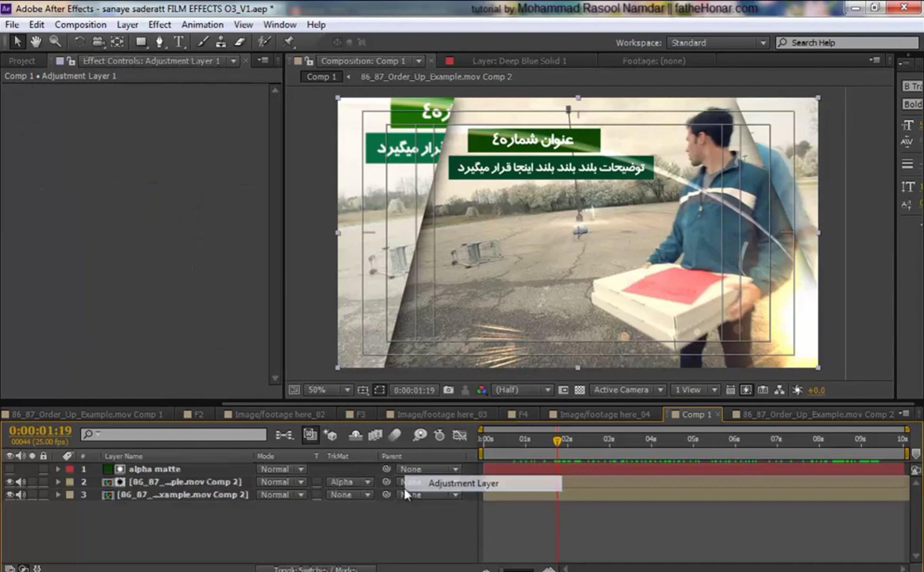Mute audio of layer 2
Viewport: 924px width, 572px height.
click(x=20, y=482)
